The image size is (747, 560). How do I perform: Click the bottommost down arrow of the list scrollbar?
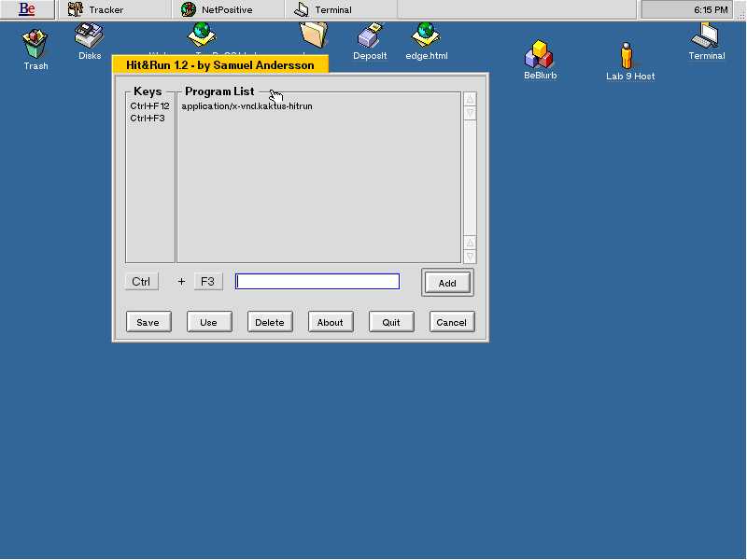(470, 258)
